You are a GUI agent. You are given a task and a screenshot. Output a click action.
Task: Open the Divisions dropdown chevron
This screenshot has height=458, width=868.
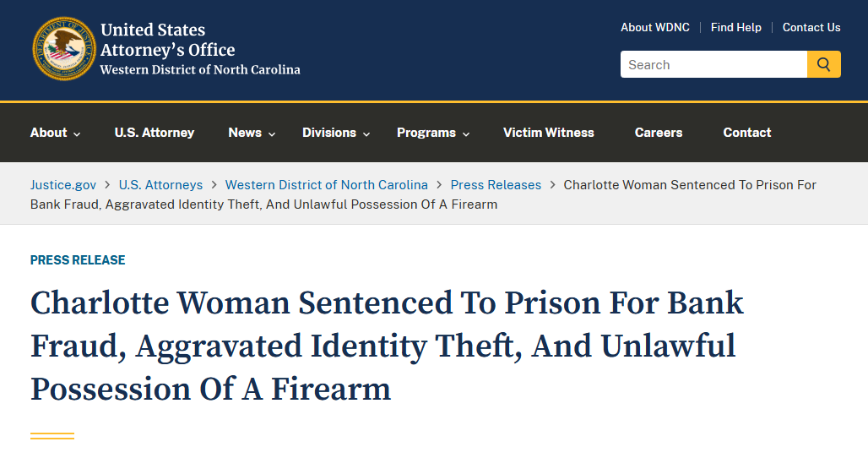(366, 134)
